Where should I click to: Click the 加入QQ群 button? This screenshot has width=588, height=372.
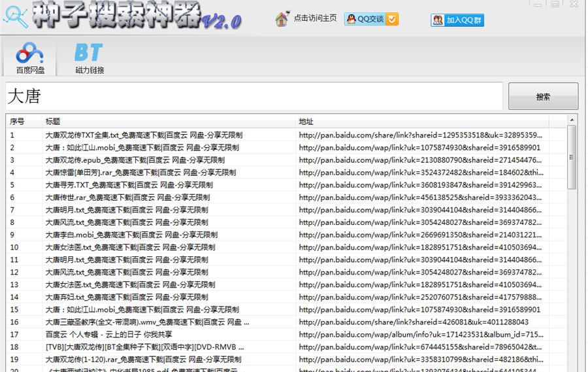(457, 20)
